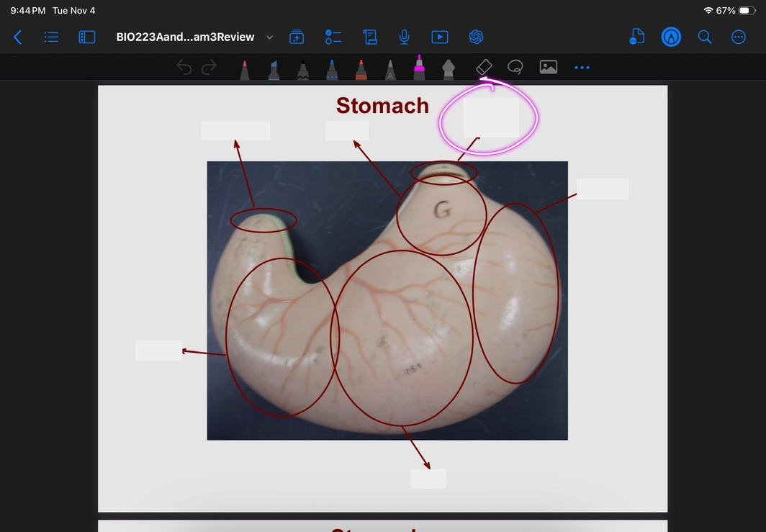The width and height of the screenshot is (766, 532).
Task: Open the checklist tool icon
Action: (x=333, y=37)
